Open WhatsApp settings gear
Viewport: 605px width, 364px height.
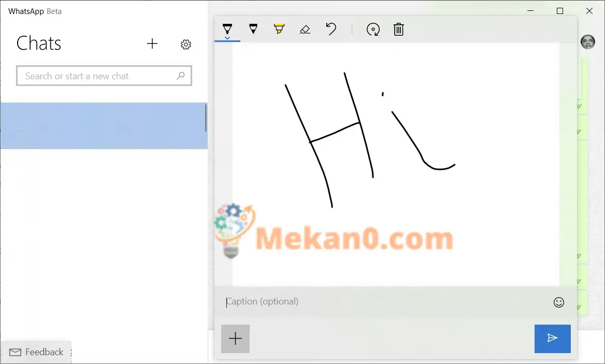coord(186,45)
